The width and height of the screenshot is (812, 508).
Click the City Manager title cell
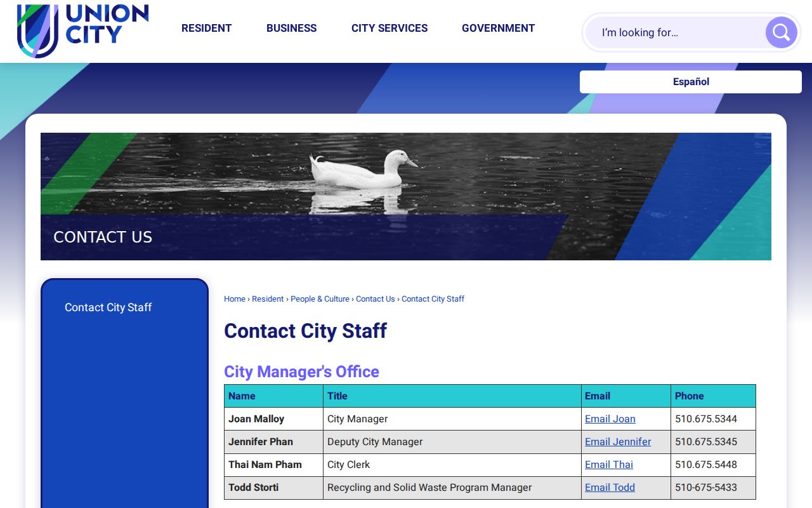tap(452, 419)
